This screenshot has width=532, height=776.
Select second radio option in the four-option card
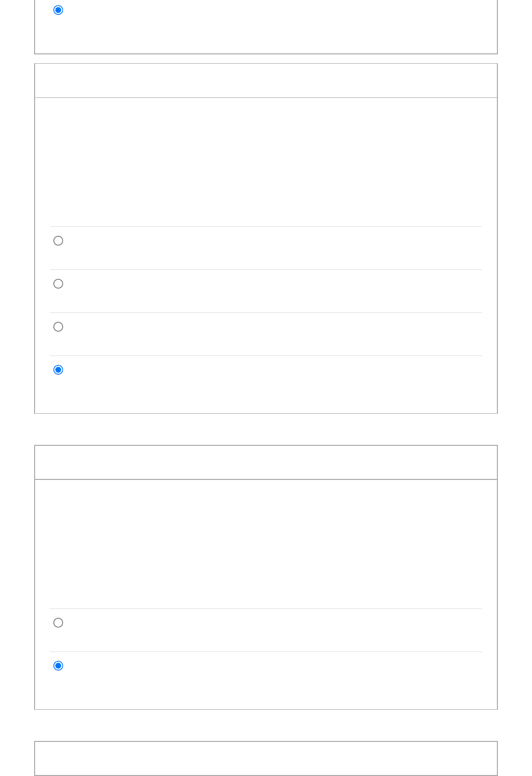coord(58,284)
